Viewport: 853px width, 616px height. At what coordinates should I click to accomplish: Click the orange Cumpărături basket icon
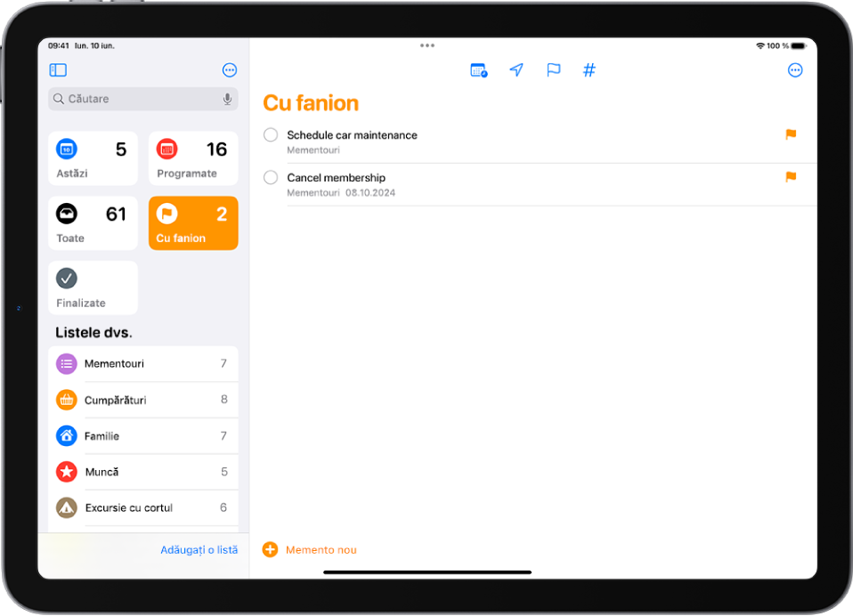point(67,401)
